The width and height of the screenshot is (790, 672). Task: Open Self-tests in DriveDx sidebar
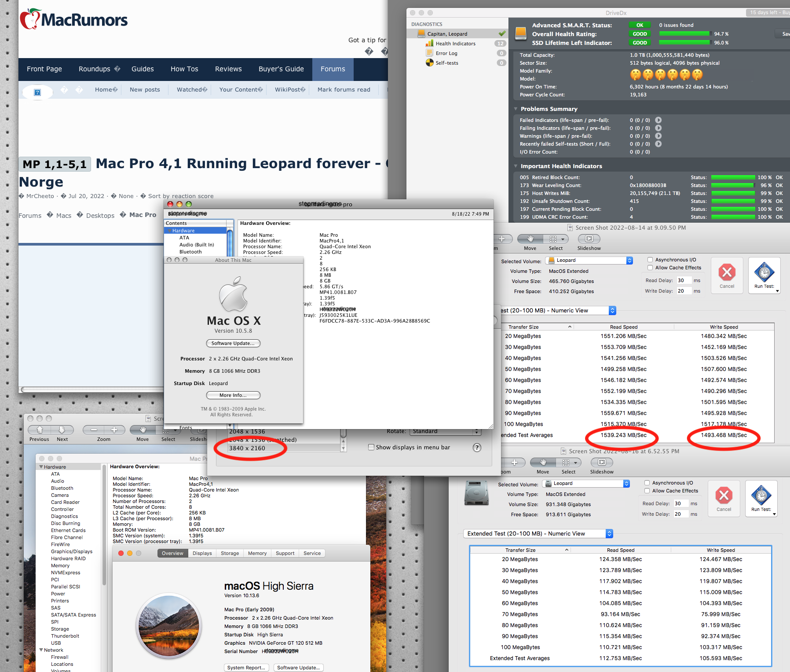pos(447,63)
